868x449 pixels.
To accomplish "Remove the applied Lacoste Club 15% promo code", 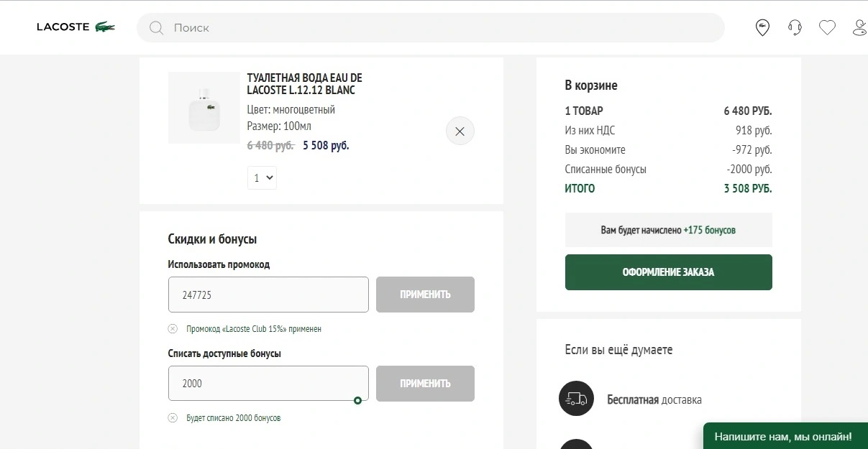I will 173,329.
